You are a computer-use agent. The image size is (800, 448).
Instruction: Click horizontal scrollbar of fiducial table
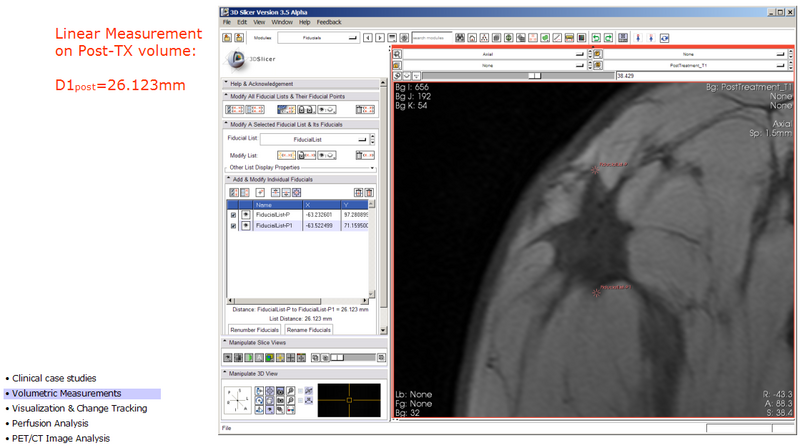(298, 301)
